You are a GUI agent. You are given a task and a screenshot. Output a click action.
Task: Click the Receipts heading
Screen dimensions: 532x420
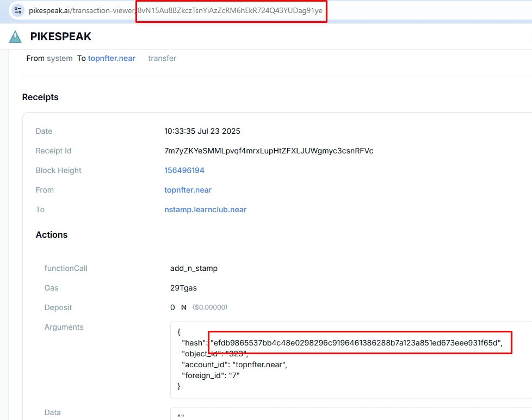[x=40, y=97]
